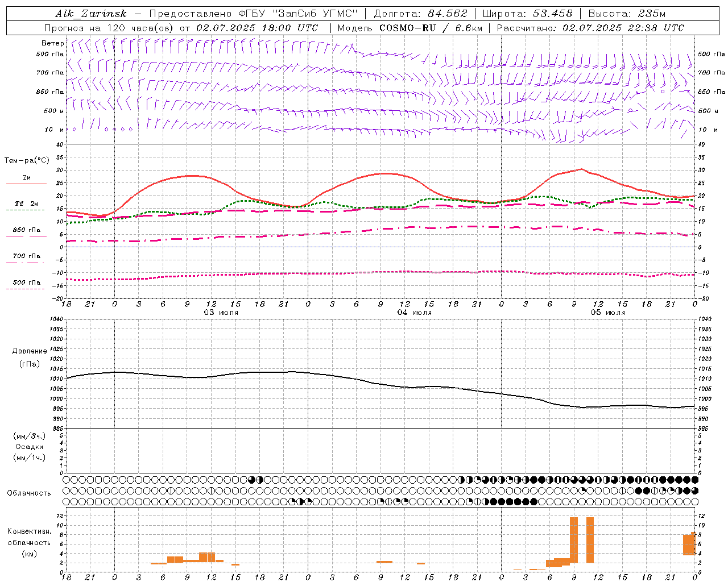Click 'Рассчитано: 02.07.2025 22:38 UTC' timestamp

tap(590, 28)
